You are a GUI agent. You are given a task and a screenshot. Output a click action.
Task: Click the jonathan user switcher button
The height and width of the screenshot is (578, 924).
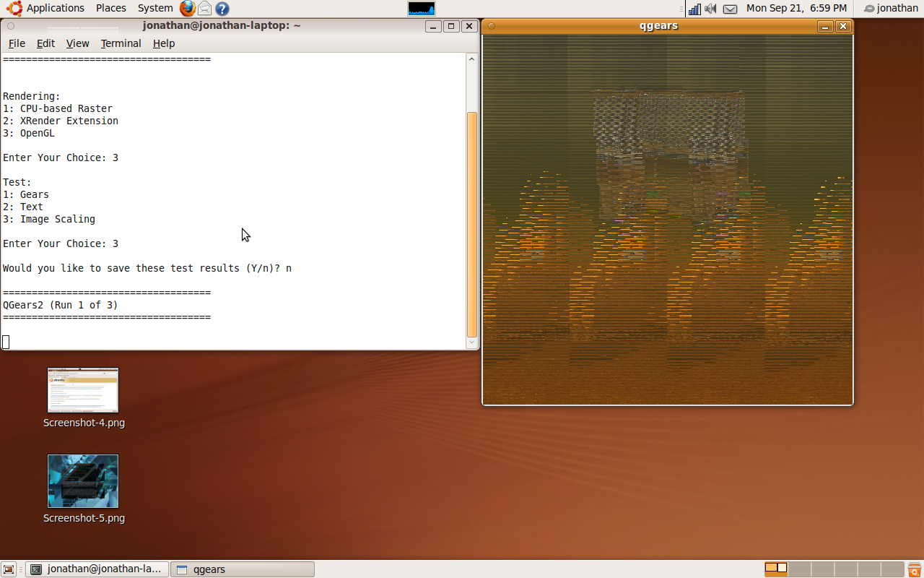coord(891,9)
